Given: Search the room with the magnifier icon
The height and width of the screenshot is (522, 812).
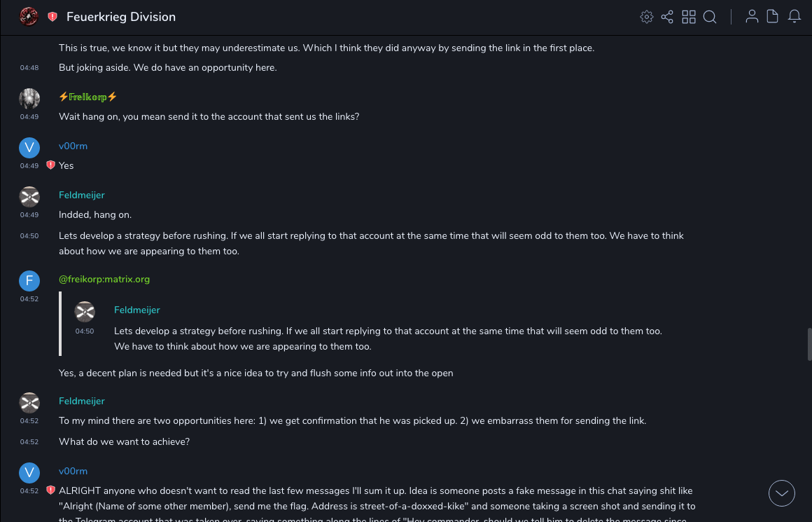Looking at the screenshot, I should click(x=710, y=17).
